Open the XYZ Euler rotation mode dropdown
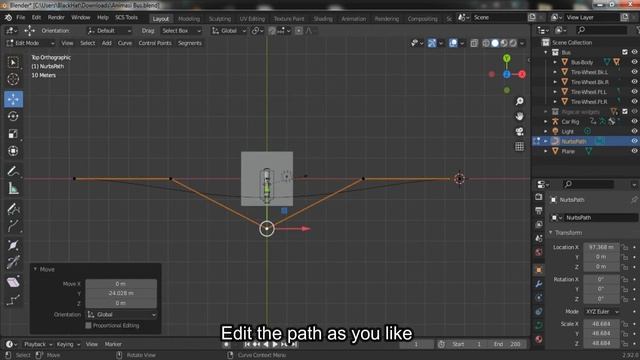This screenshot has height=360, width=640. coord(602,311)
